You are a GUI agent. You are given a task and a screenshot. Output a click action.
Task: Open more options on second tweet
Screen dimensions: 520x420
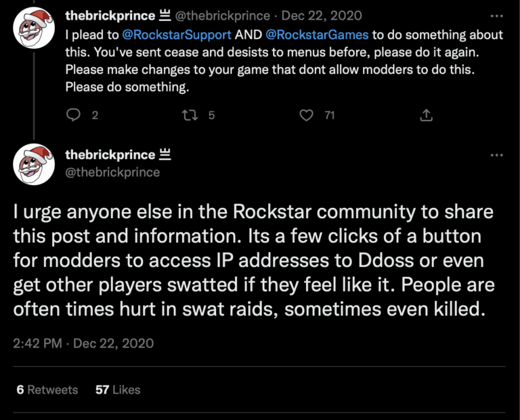tap(496, 155)
